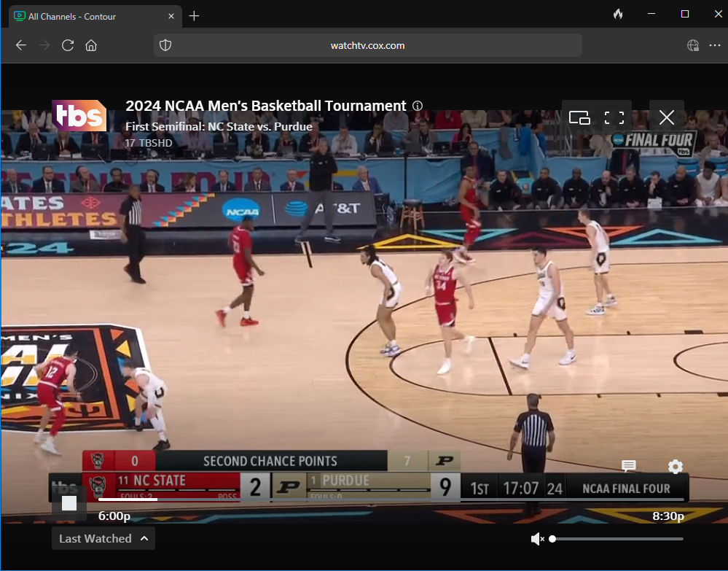Click the 2024 NCAA Men's Basketball Tournament title
The height and width of the screenshot is (571, 728).
(265, 106)
